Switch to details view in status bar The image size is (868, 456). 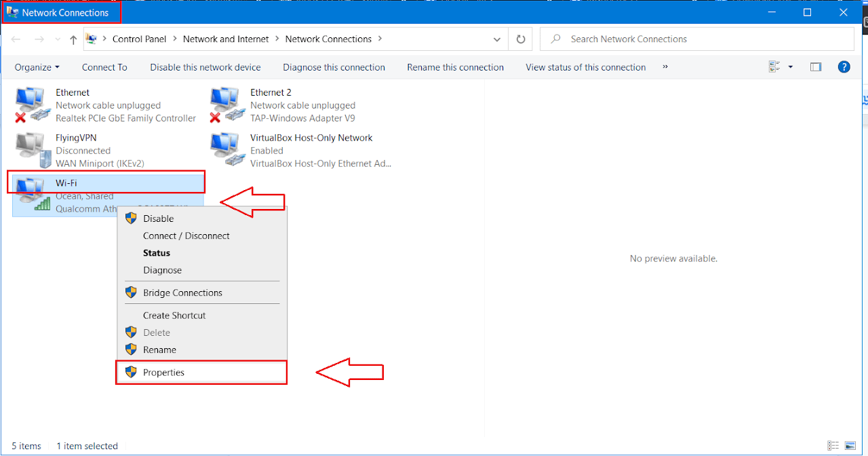832,446
